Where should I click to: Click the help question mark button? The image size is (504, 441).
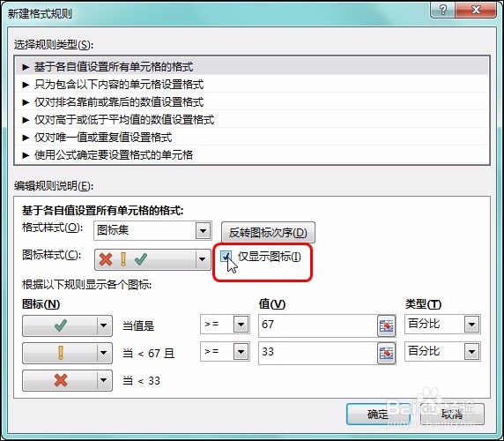[x=442, y=10]
